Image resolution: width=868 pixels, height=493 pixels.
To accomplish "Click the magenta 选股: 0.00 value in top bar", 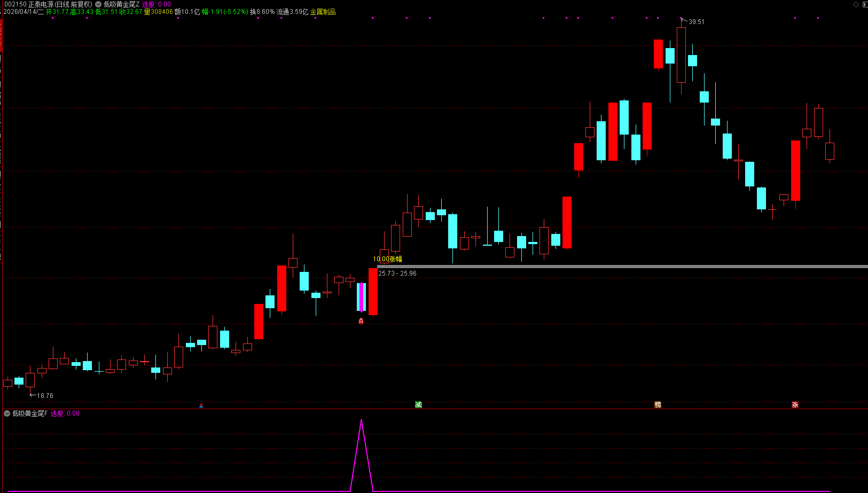I will click(x=157, y=4).
